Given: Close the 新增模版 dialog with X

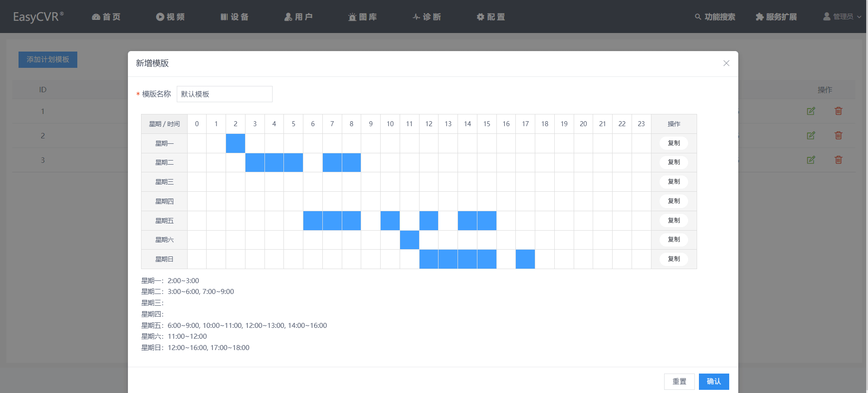Looking at the screenshot, I should (x=726, y=63).
